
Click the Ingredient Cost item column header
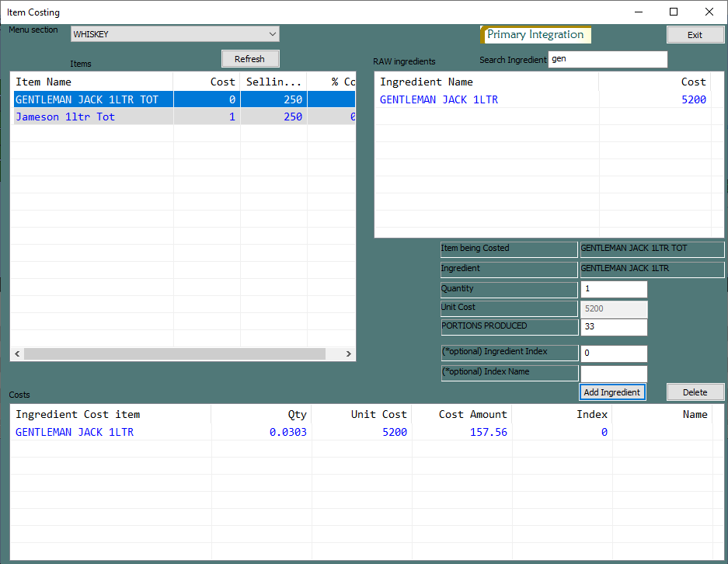point(110,414)
